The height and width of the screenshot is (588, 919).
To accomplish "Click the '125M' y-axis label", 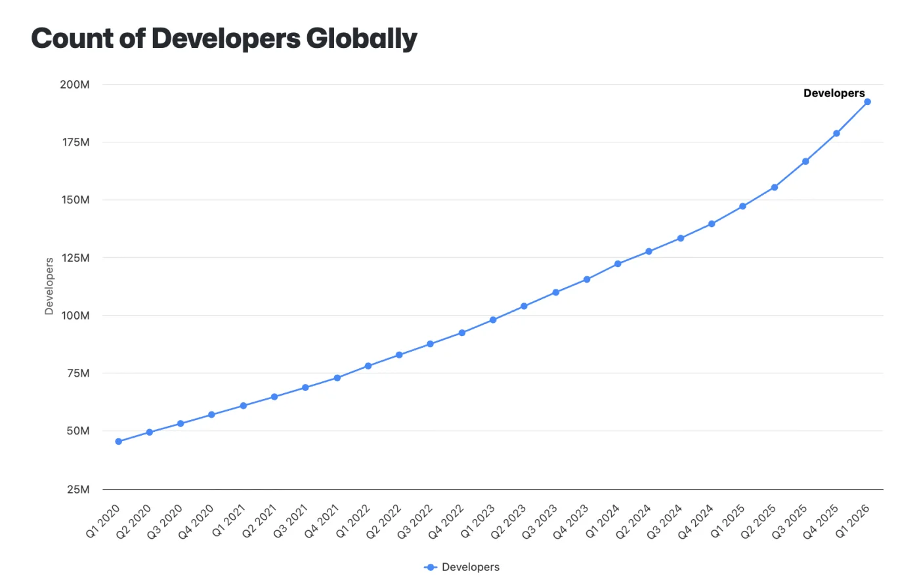I will point(76,258).
